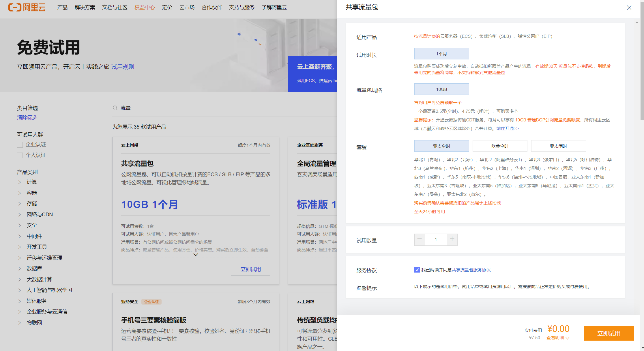Viewport: 644px width, 351px height.
Task: Open the 前往开通>> link
Action: [508, 129]
